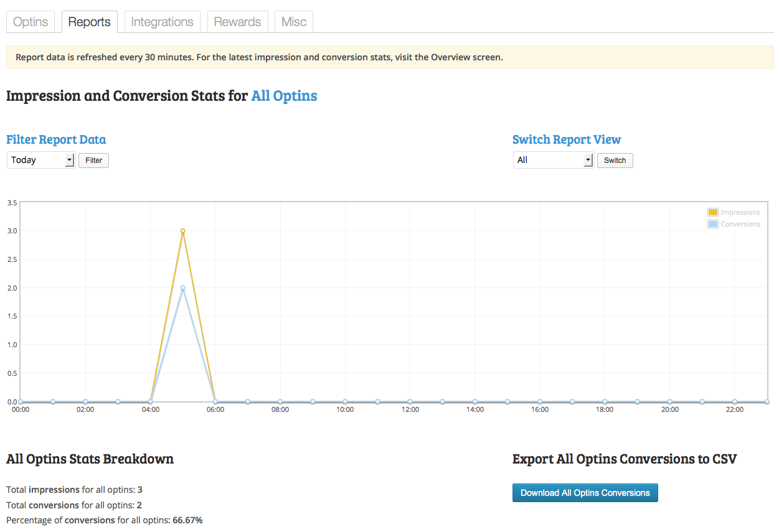
Task: Click the 3.5 y-axis label
Action: (x=12, y=202)
